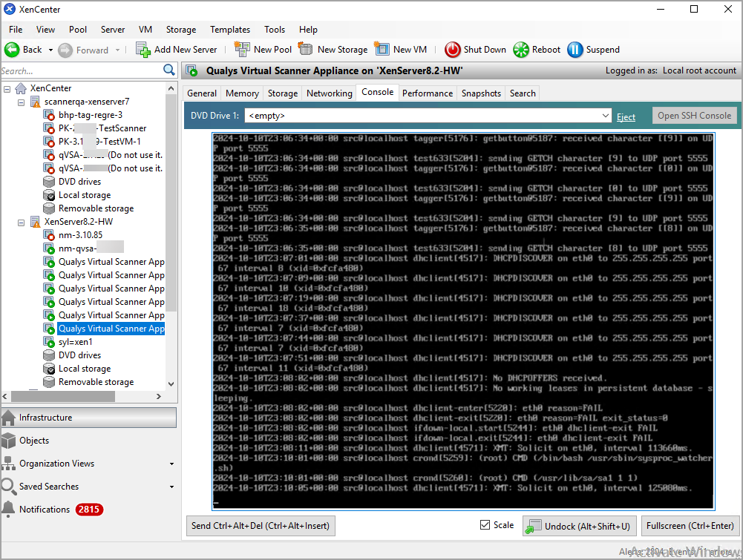Switch to the Memory tab
The image size is (743, 560).
[x=242, y=93]
